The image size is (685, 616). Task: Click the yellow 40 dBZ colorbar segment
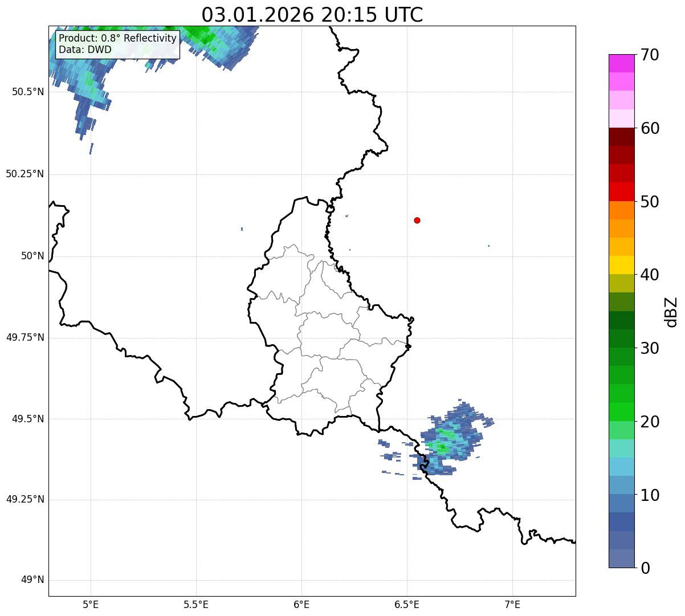tap(622, 265)
